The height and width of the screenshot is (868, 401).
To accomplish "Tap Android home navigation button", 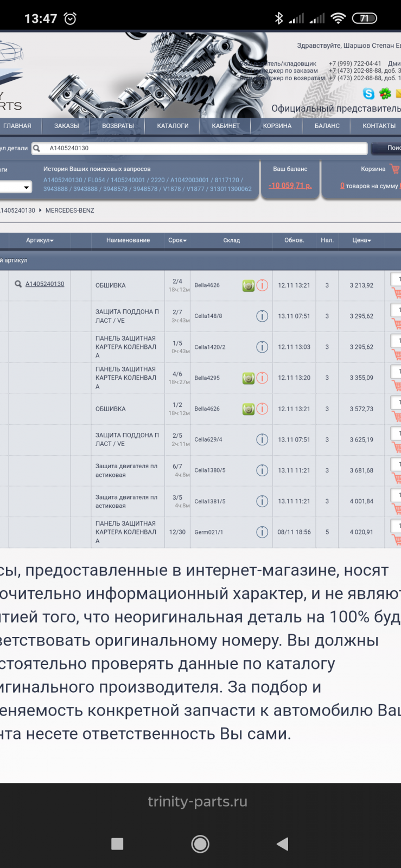I will (x=200, y=844).
